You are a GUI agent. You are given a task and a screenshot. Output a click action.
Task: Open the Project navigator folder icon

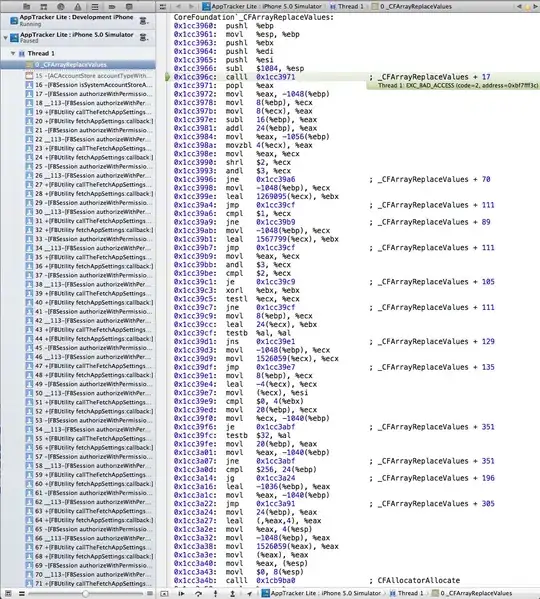26,6
